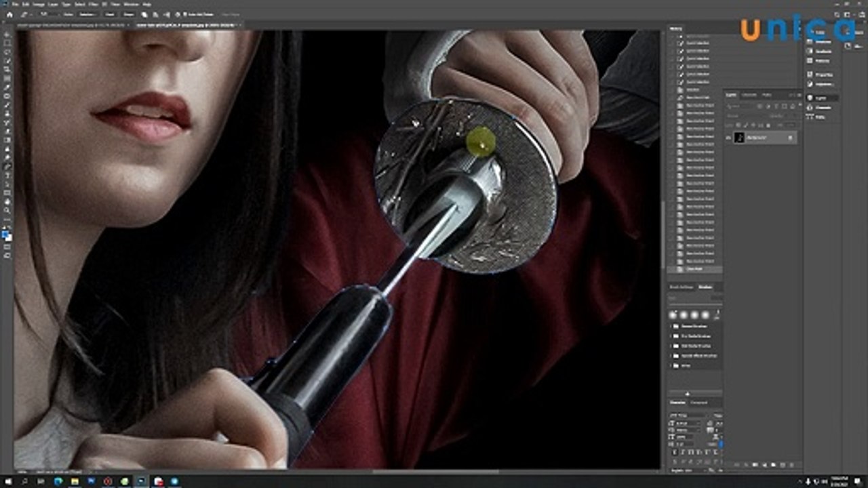This screenshot has height=488, width=868.
Task: Toggle Faux Bold in Character panel
Action: 675,452
